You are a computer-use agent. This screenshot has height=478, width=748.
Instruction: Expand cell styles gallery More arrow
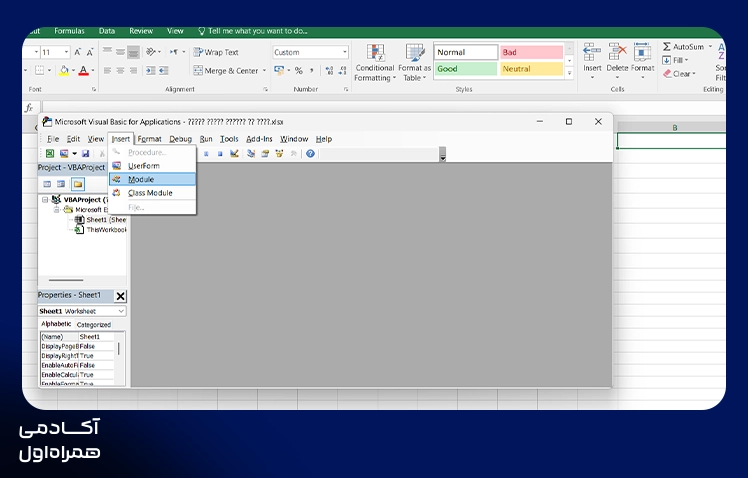pyautogui.click(x=569, y=73)
